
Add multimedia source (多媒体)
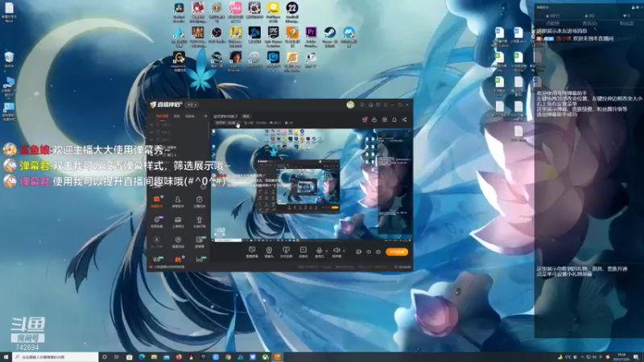(x=303, y=252)
